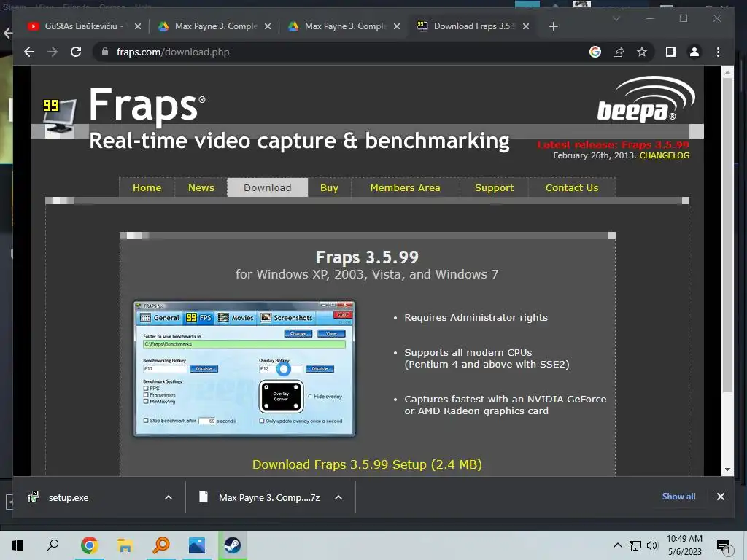Go to the Home page of Fraps site
Image resolution: width=747 pixels, height=560 pixels.
(x=147, y=187)
